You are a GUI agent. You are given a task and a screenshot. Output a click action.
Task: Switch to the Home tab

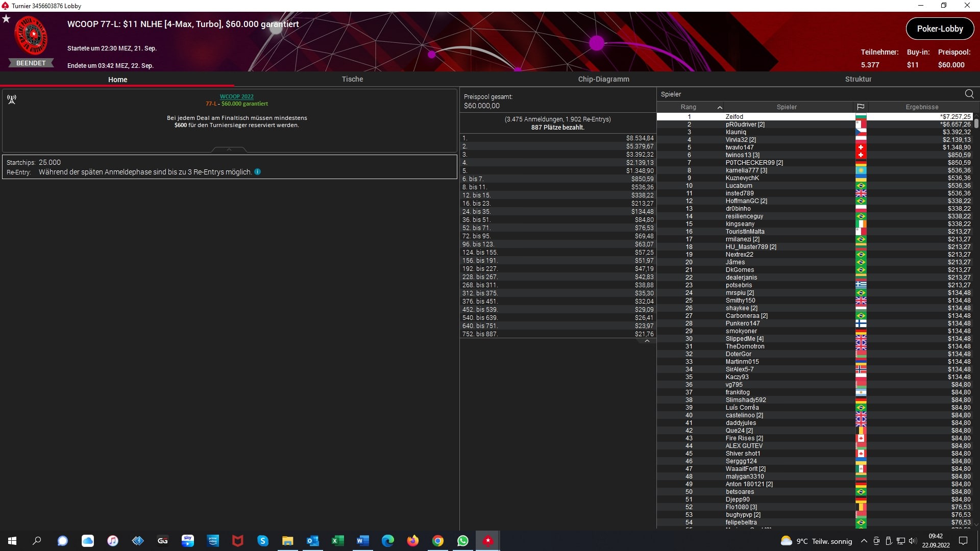click(117, 80)
